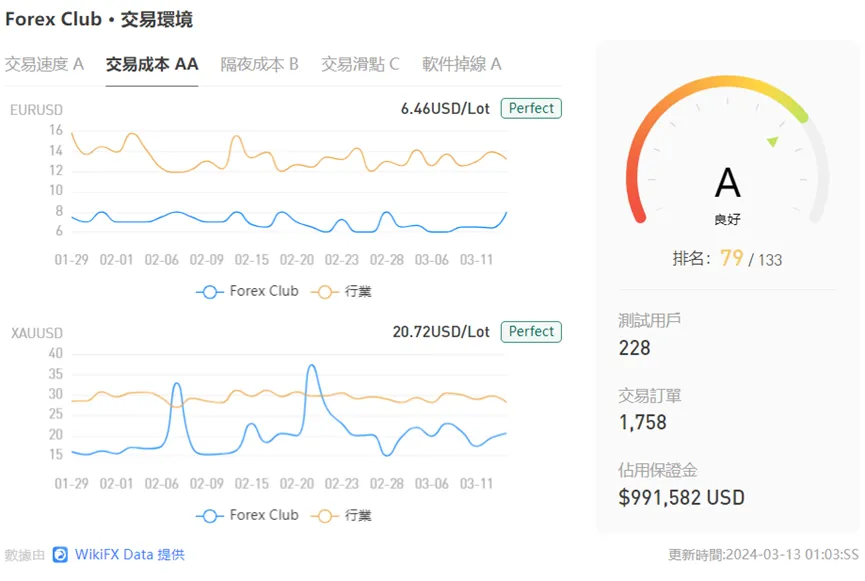Click the EURUSD Perfect badge
Viewport: 865px width, 581px height.
pyautogui.click(x=531, y=108)
